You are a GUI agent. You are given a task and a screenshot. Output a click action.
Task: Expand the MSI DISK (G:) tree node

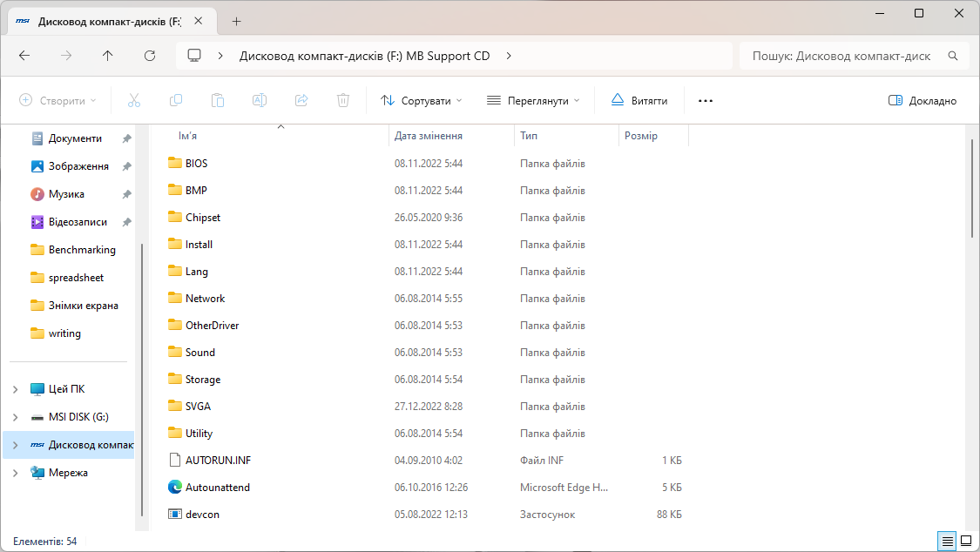tap(15, 417)
